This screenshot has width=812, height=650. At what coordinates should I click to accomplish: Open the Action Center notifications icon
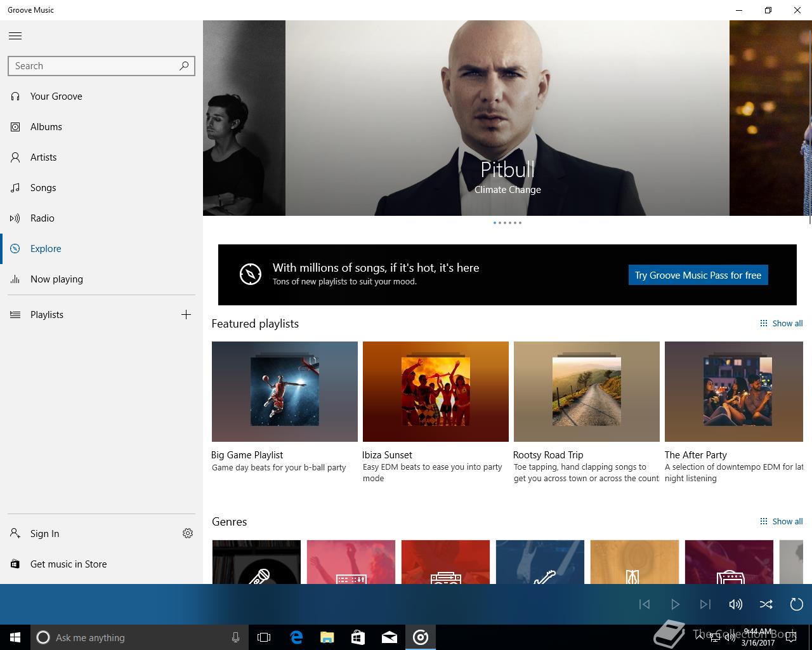coord(791,638)
